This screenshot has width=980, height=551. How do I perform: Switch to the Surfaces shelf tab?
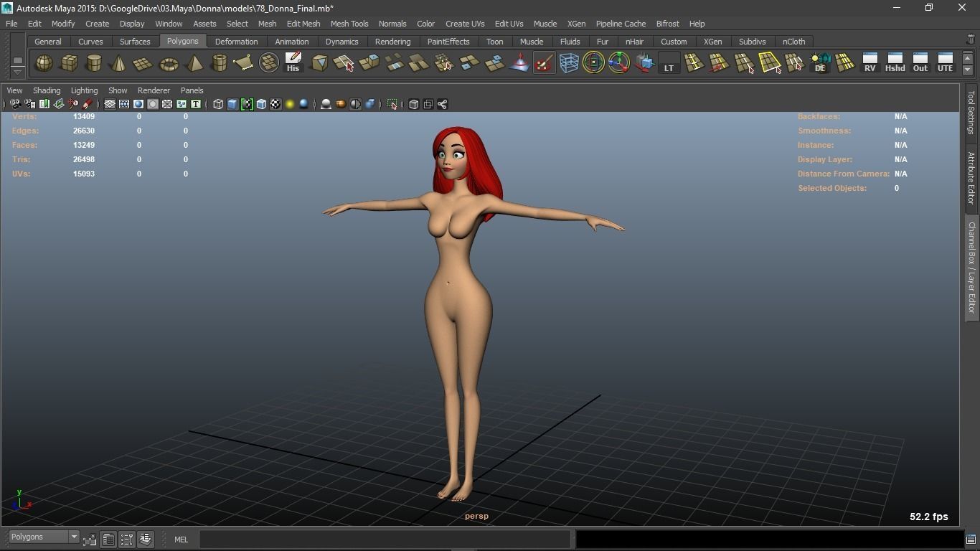pos(135,42)
